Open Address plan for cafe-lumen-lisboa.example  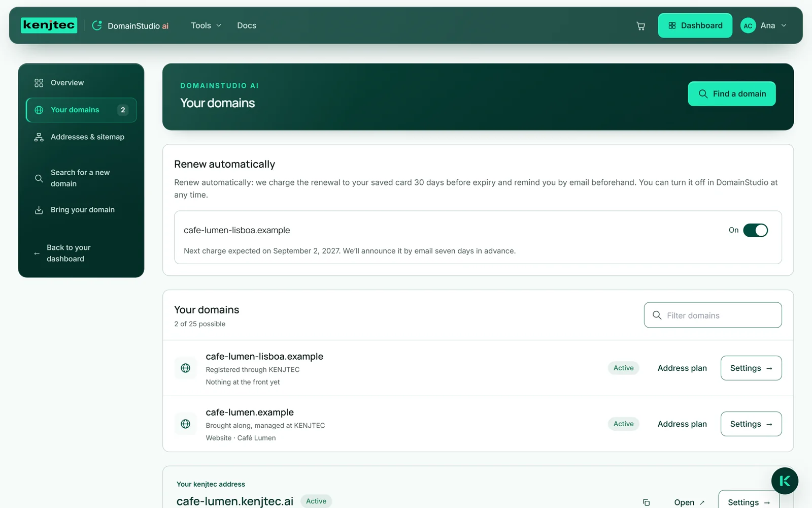point(682,368)
